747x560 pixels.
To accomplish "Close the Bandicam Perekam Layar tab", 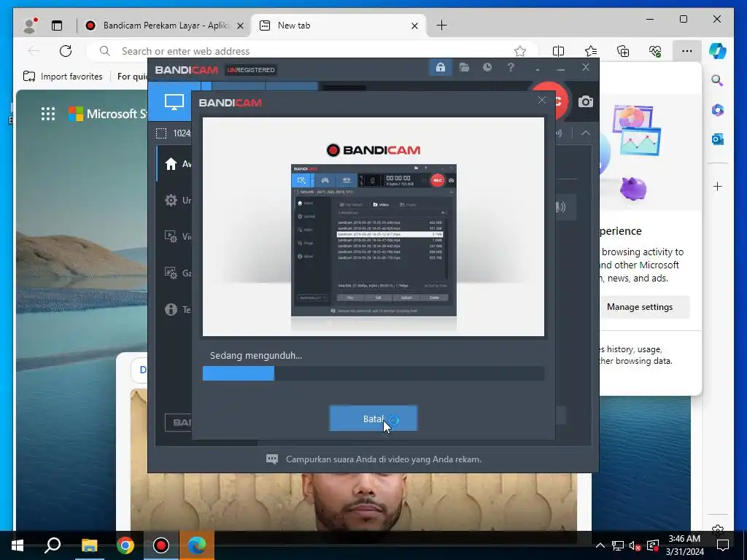I will (x=240, y=26).
